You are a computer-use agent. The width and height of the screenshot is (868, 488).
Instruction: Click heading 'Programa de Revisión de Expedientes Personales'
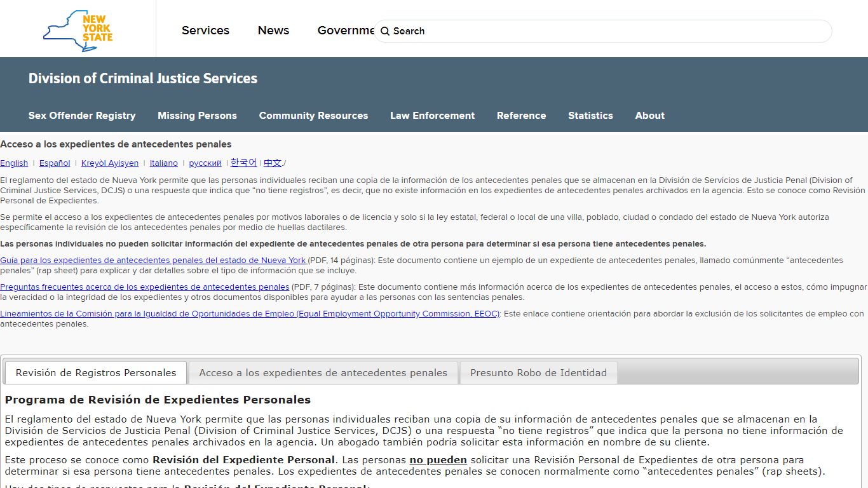coord(158,400)
